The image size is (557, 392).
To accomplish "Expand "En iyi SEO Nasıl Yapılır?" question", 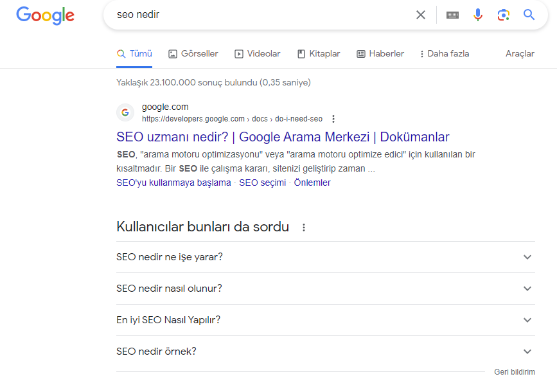I will coord(325,320).
